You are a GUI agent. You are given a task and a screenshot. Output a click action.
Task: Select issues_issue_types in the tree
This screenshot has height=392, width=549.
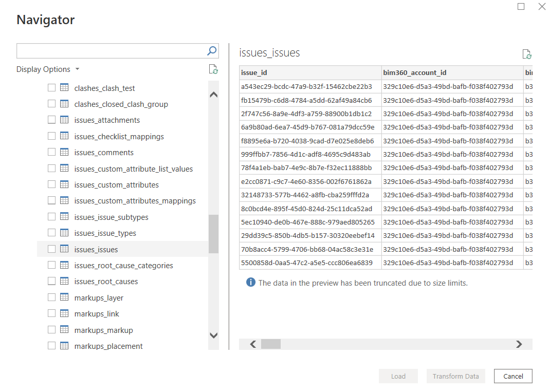105,233
